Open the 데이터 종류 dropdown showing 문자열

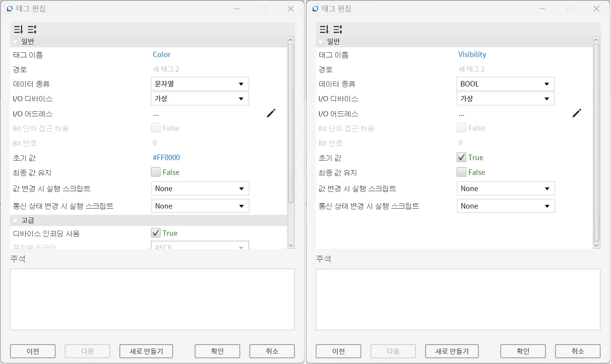pyautogui.click(x=200, y=84)
